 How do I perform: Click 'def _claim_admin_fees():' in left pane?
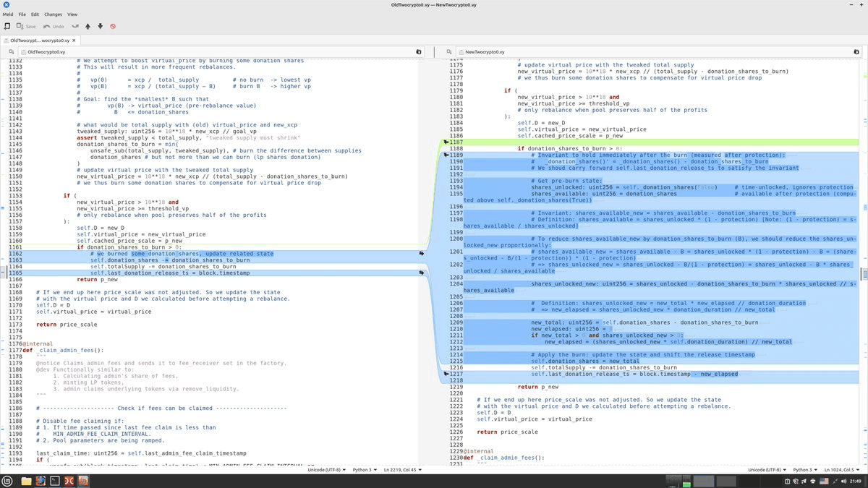click(x=63, y=350)
